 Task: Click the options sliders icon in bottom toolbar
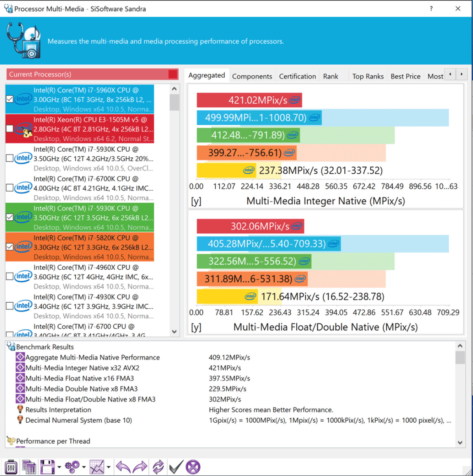pyautogui.click(x=11, y=467)
